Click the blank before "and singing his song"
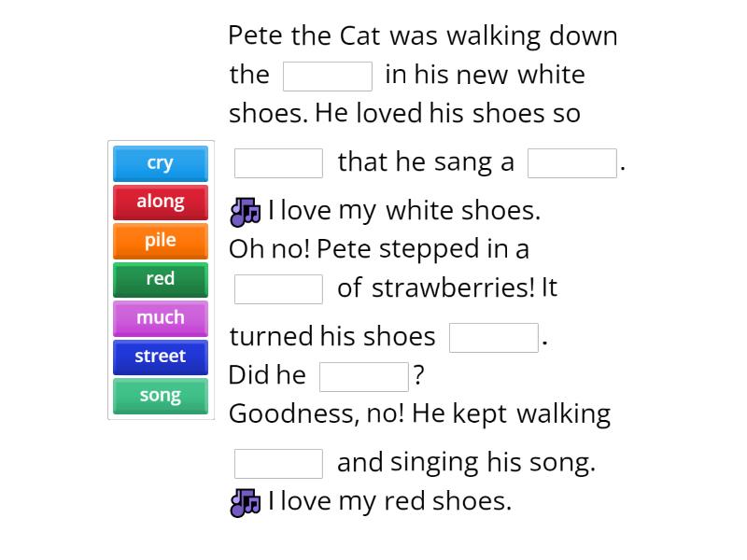Viewport: 747px width, 560px height. point(276,460)
